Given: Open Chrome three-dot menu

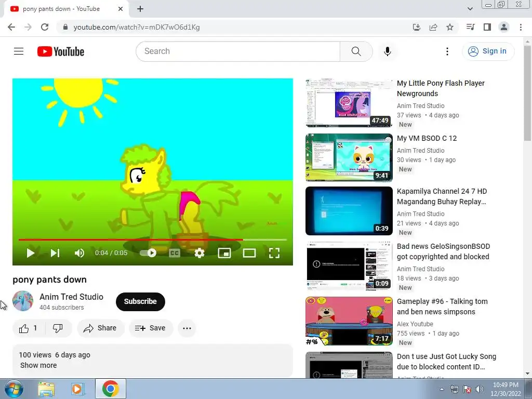Looking at the screenshot, I should pyautogui.click(x=521, y=27).
